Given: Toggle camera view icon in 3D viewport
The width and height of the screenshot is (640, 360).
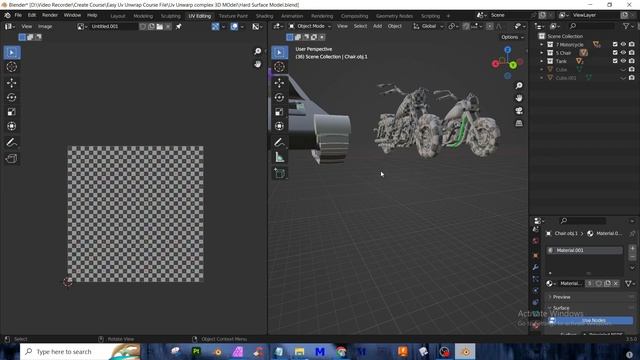Looking at the screenshot, I should click(519, 111).
